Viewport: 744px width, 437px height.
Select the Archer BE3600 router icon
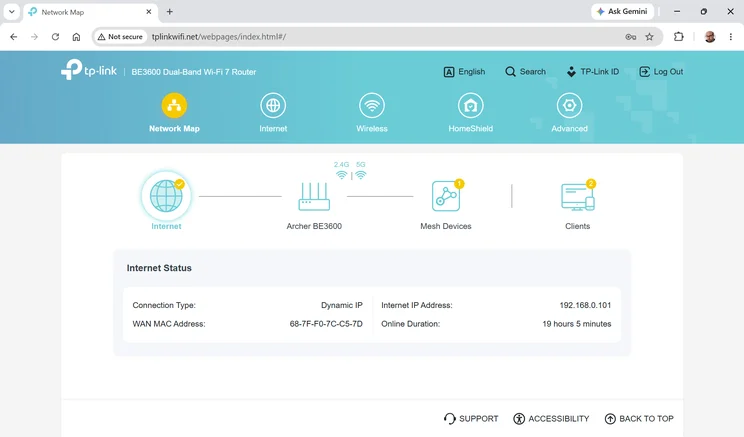tap(314, 196)
